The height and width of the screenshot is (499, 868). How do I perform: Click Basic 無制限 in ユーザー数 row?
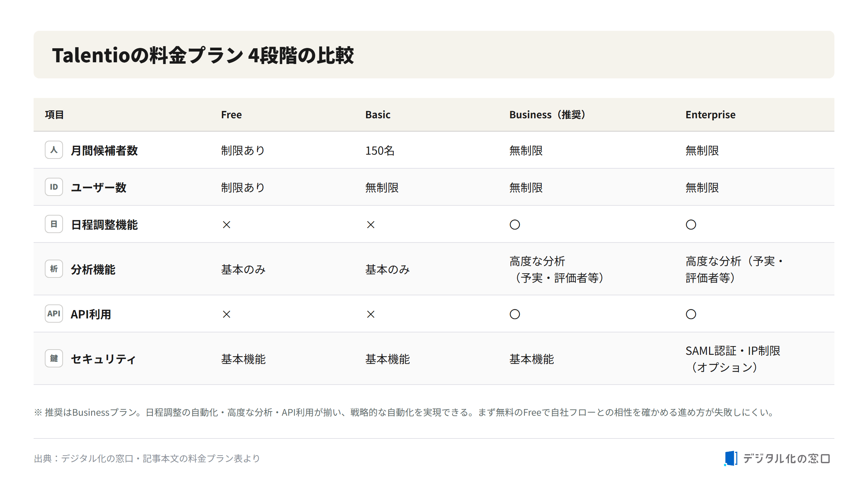(x=382, y=188)
